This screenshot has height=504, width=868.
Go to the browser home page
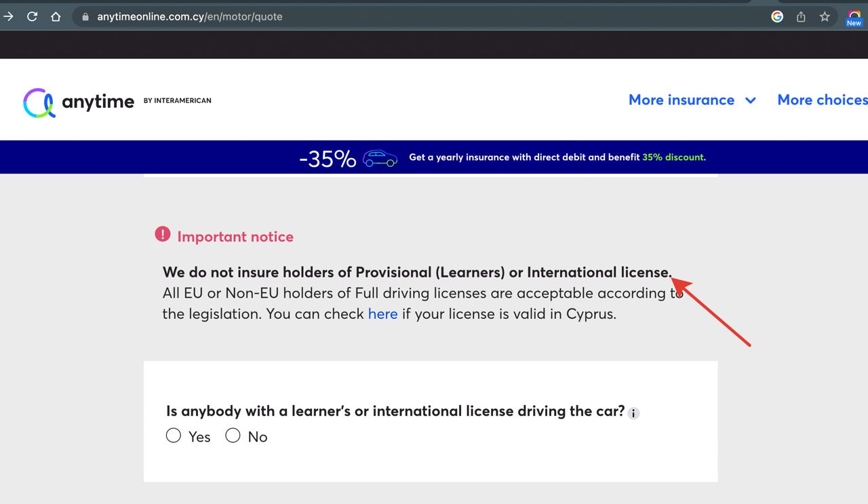point(56,16)
